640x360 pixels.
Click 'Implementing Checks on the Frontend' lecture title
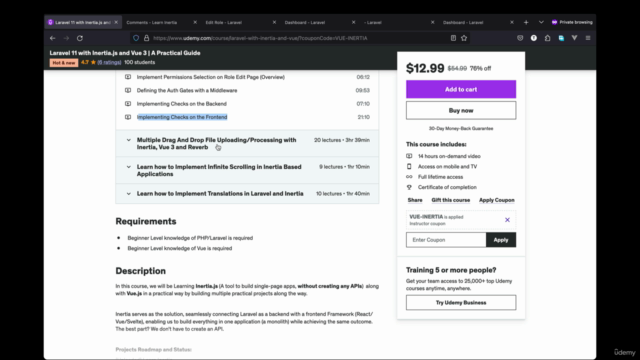coord(182,117)
